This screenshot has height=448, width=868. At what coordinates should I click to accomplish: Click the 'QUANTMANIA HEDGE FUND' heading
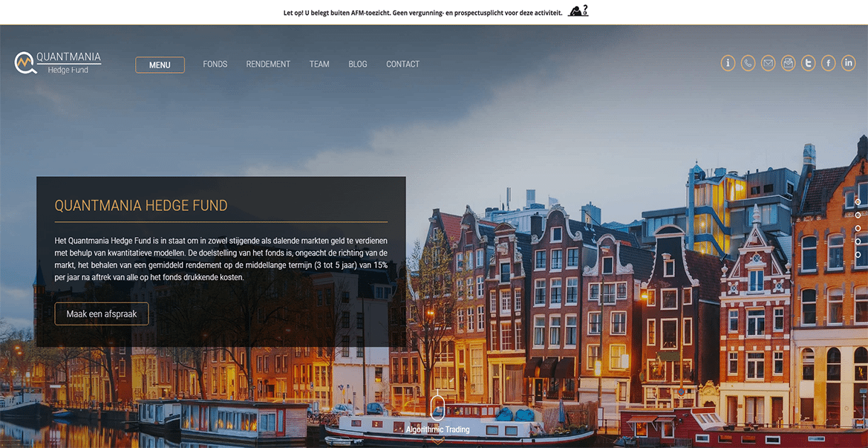click(x=141, y=206)
